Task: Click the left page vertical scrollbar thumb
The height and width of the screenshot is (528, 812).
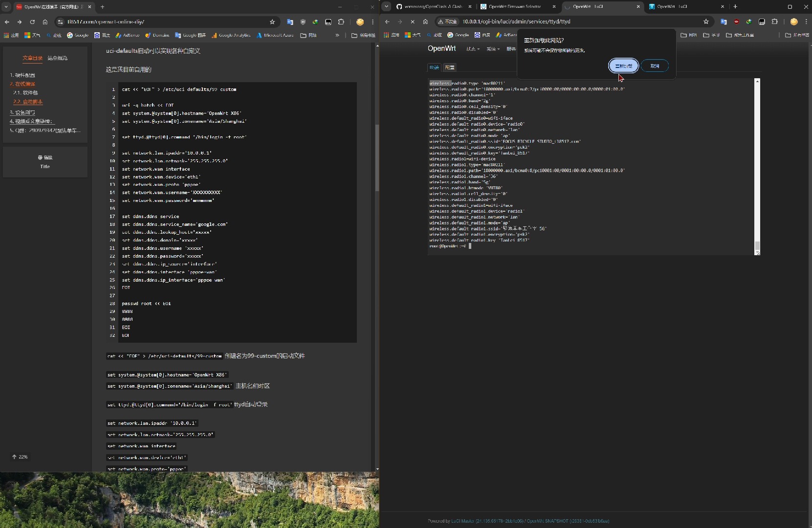Action: click(377, 157)
